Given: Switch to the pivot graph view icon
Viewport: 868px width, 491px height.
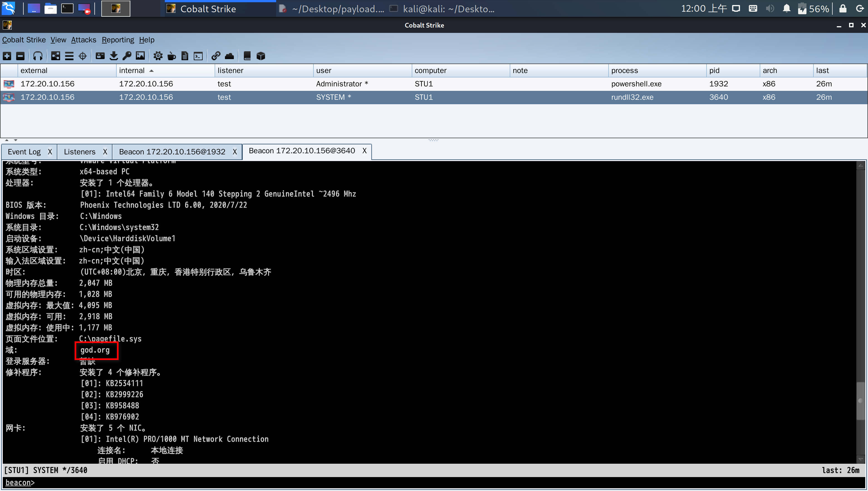Looking at the screenshot, I should coord(56,56).
